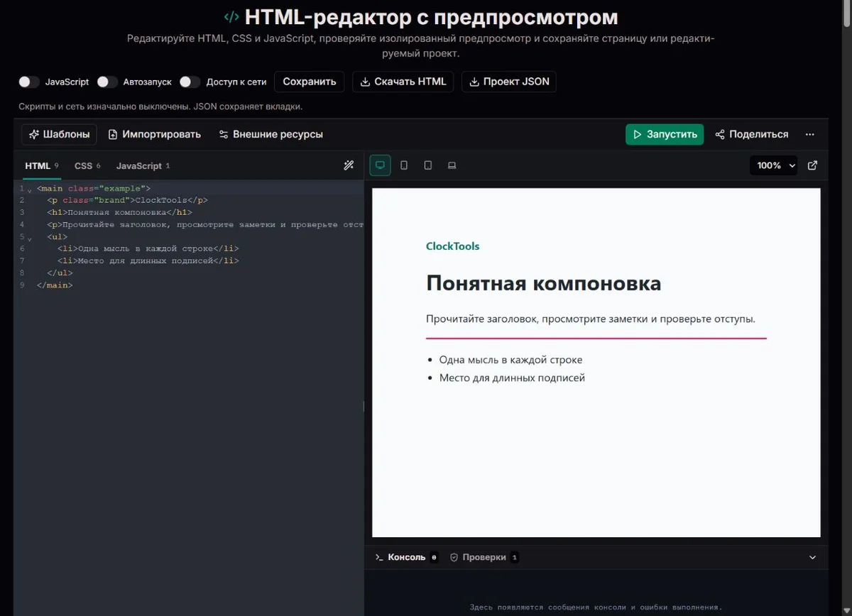This screenshot has width=852, height=616.
Task: Click the Сохранить button
Action: point(310,82)
